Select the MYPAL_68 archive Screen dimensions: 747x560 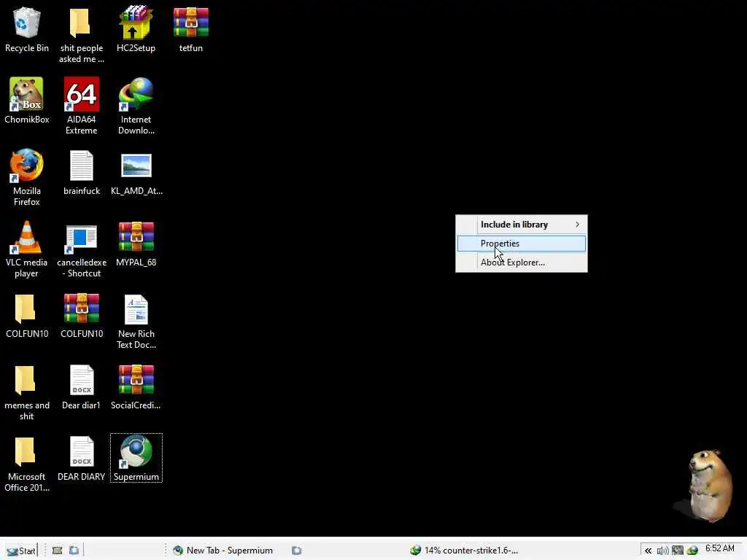click(136, 244)
